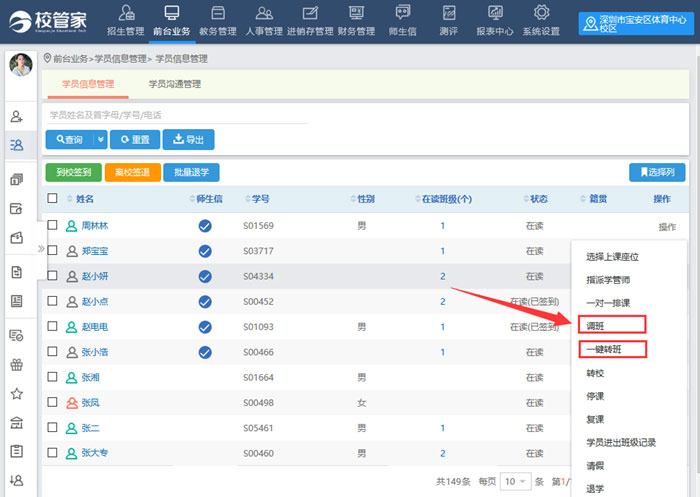Click the add-student icon in left sidebar
Viewport: 700px width, 497px height.
click(x=16, y=117)
